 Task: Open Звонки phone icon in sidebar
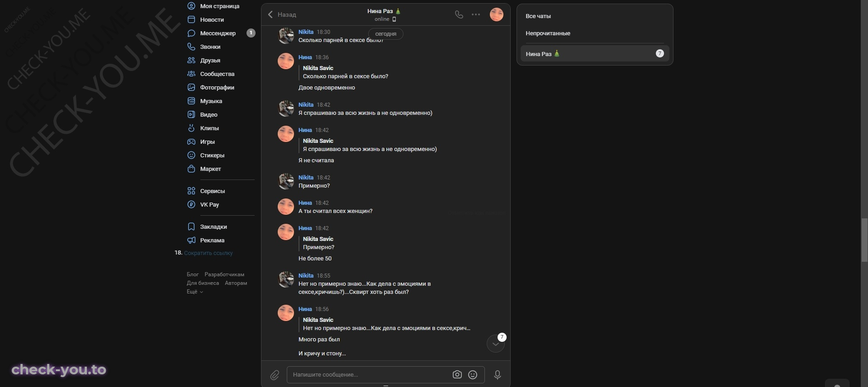click(x=191, y=47)
